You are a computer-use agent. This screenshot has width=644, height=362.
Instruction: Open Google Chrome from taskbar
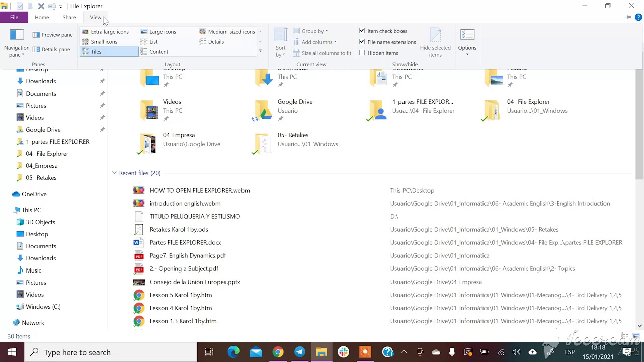(278, 352)
